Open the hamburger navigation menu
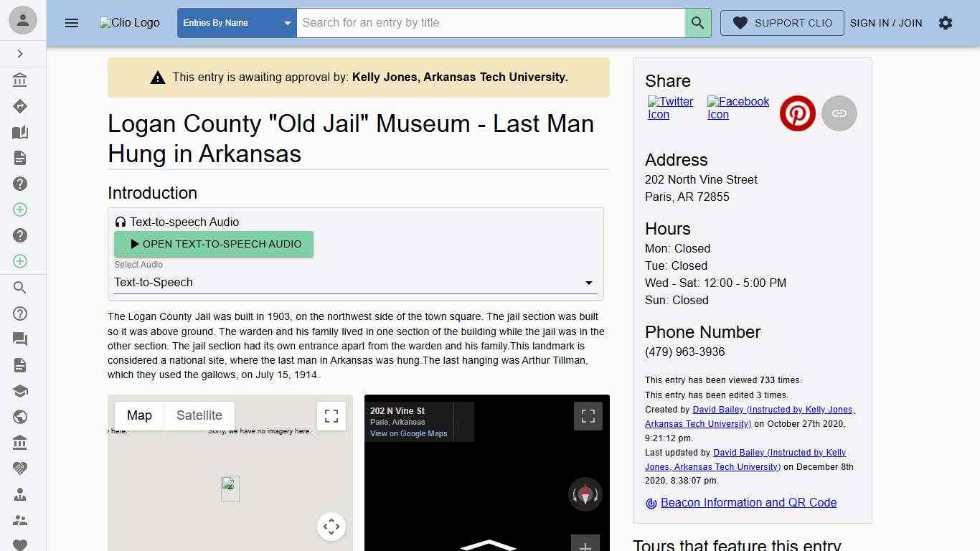The width and height of the screenshot is (980, 551). coord(72,23)
